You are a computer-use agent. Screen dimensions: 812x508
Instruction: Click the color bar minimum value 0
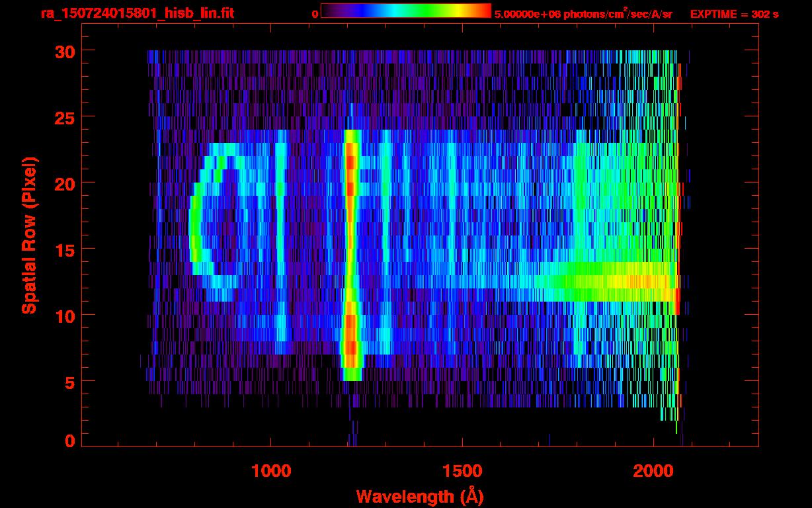click(315, 14)
